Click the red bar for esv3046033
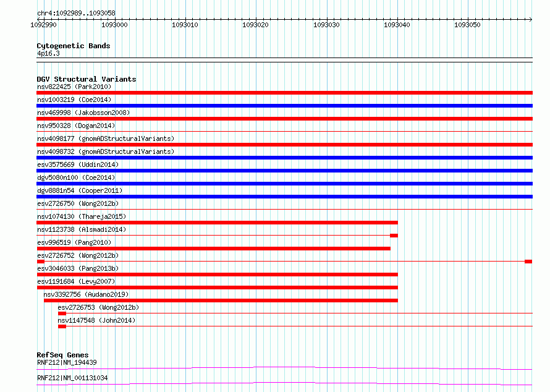 [x=217, y=275]
